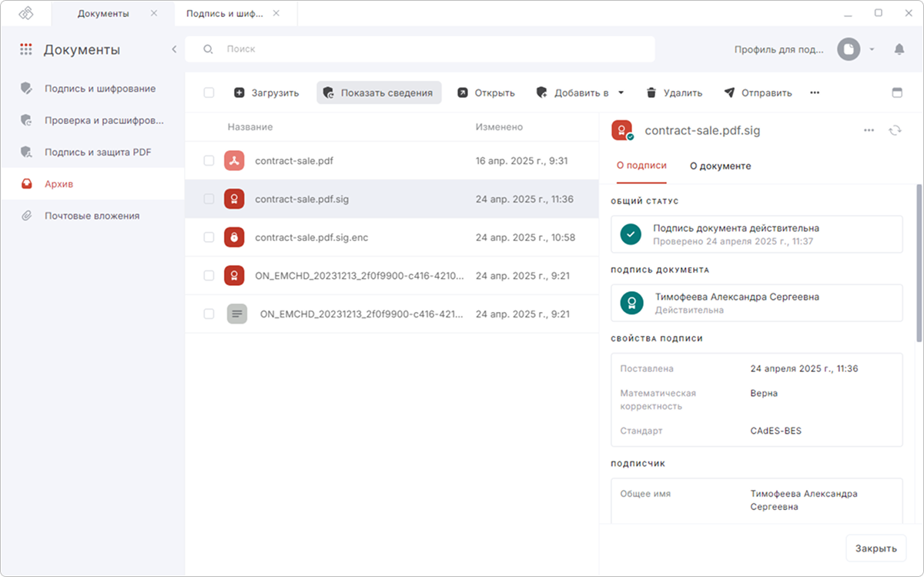This screenshot has width=924, height=577.
Task: Open Подпись документа действительна status card
Action: coord(756,234)
